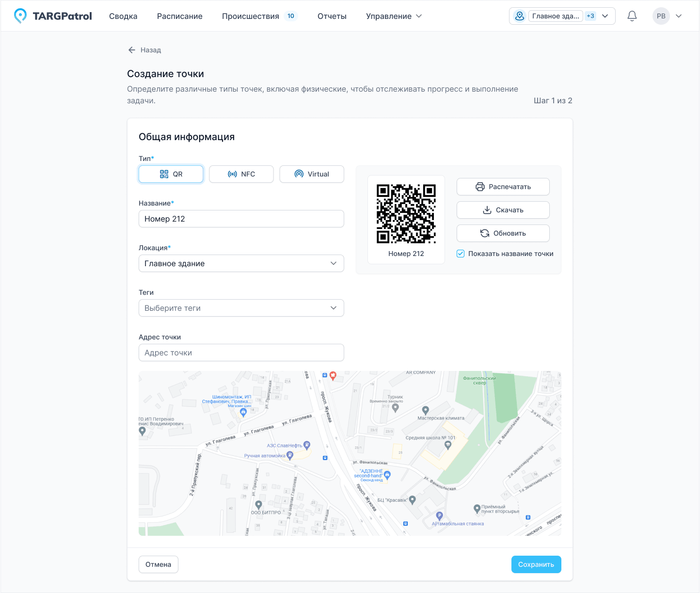Click the БЦ Красавік map marker
Screen dimensions: 700x593
[x=412, y=499]
